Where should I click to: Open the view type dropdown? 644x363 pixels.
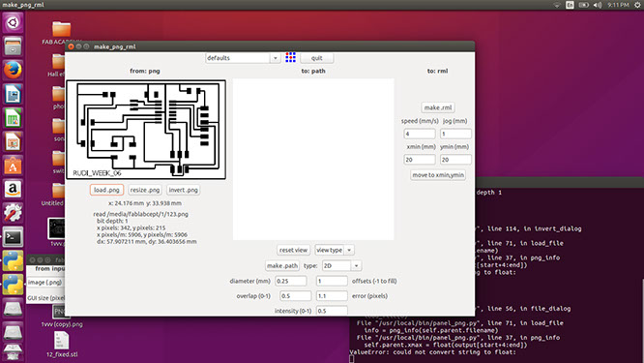pos(335,250)
